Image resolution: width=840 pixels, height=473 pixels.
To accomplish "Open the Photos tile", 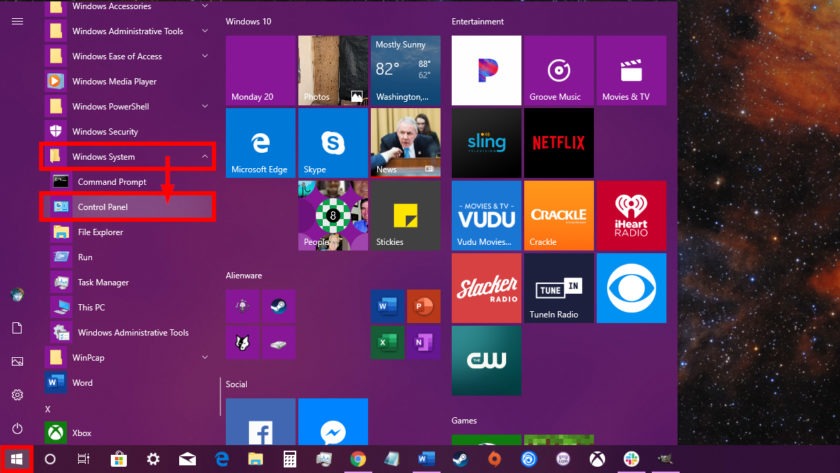I will [333, 70].
